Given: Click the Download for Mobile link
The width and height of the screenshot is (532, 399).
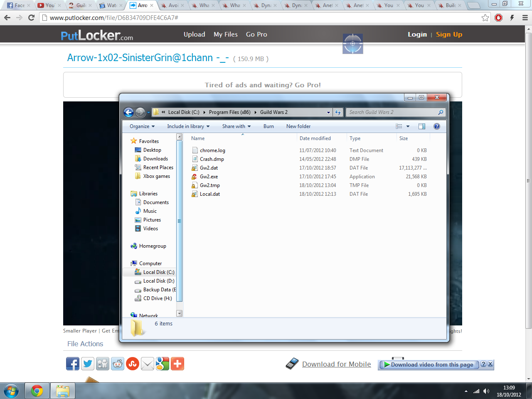Looking at the screenshot, I should [x=336, y=364].
